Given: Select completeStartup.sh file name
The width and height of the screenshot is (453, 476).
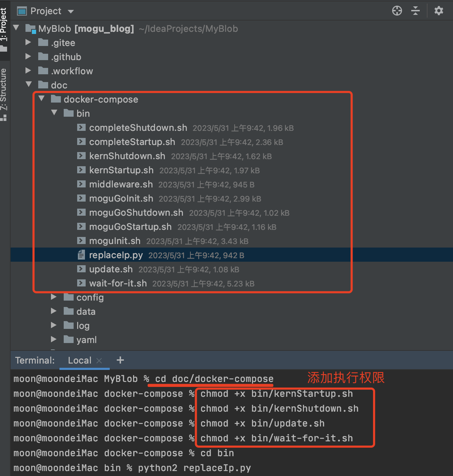Looking at the screenshot, I should 132,142.
